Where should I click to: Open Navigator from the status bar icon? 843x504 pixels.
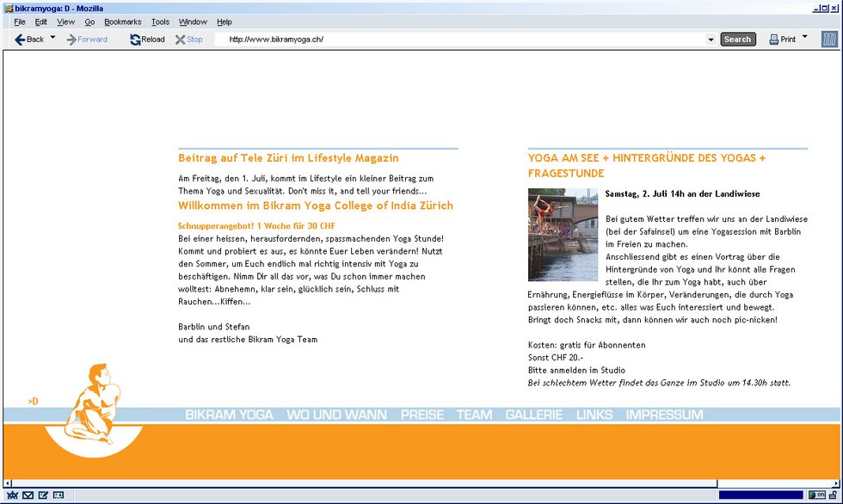pyautogui.click(x=12, y=495)
